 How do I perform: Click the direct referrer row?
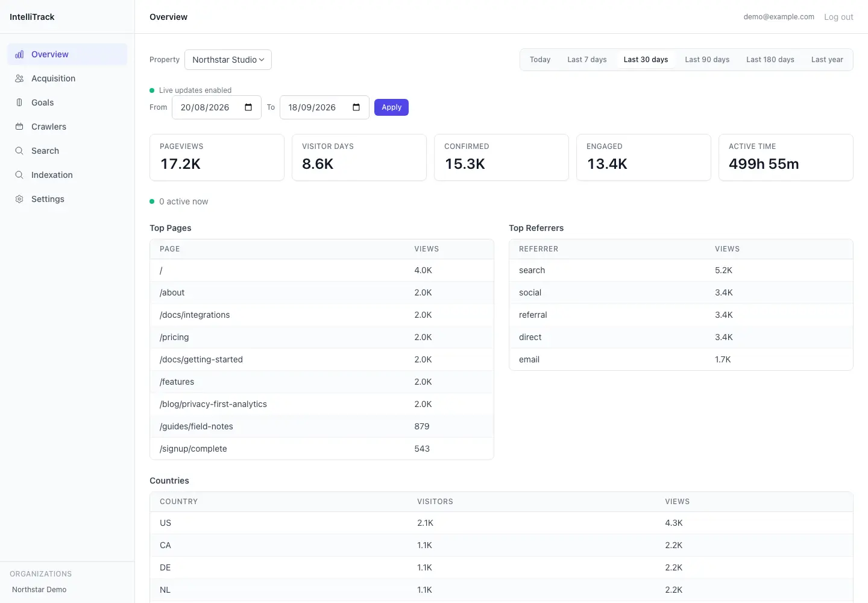tap(681, 337)
